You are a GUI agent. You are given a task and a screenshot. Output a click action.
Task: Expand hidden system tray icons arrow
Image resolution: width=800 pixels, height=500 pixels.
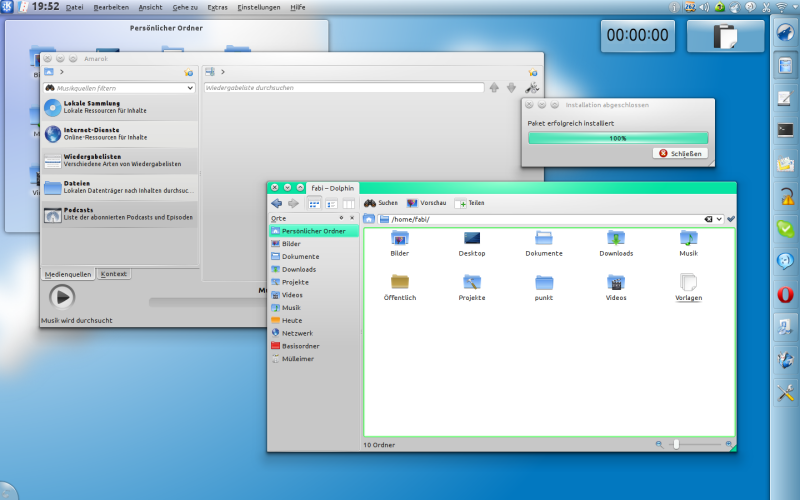click(794, 7)
